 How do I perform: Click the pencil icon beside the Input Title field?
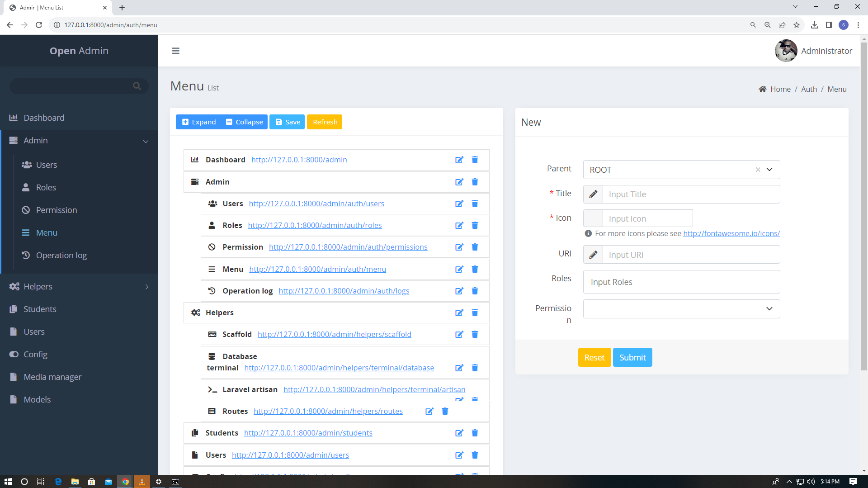point(593,194)
